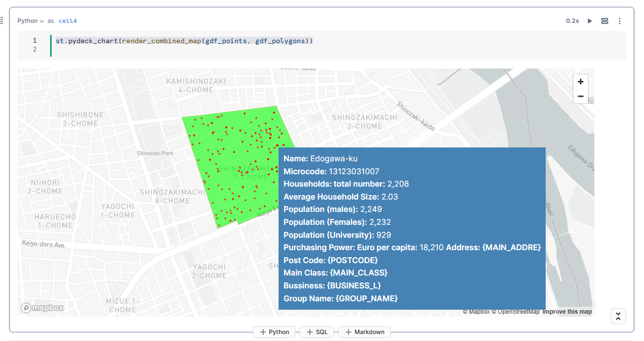Open the © OpenStreetMap attribution link
This screenshot has width=644, height=341.
(515, 312)
